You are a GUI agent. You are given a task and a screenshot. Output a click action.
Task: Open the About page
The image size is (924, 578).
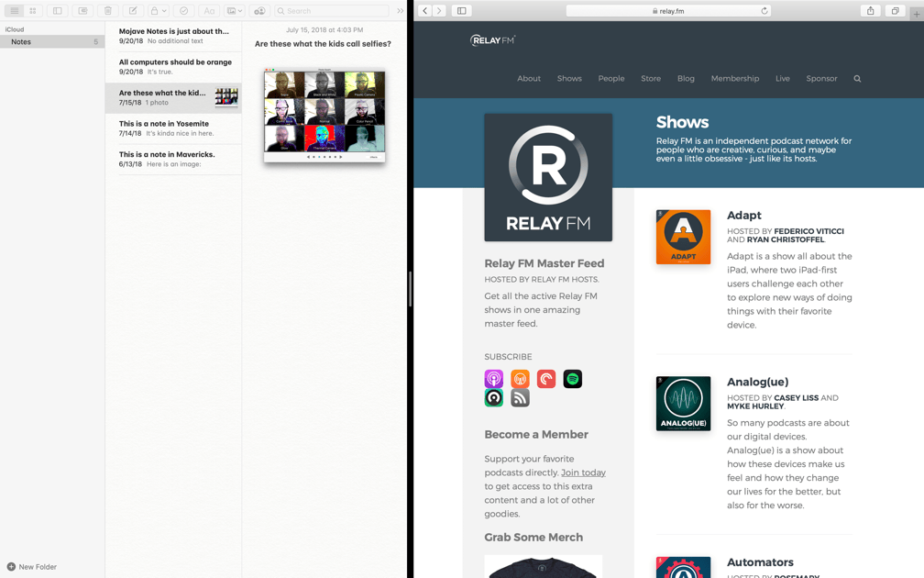pos(529,79)
